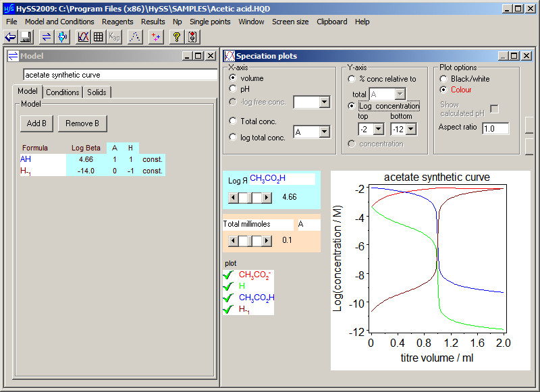The width and height of the screenshot is (540, 392).
Task: Click the table grid toolbar icon
Action: coord(98,37)
